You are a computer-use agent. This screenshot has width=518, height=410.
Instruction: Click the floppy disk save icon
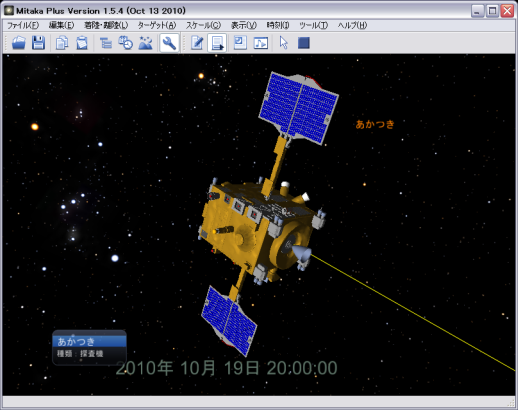[x=39, y=43]
